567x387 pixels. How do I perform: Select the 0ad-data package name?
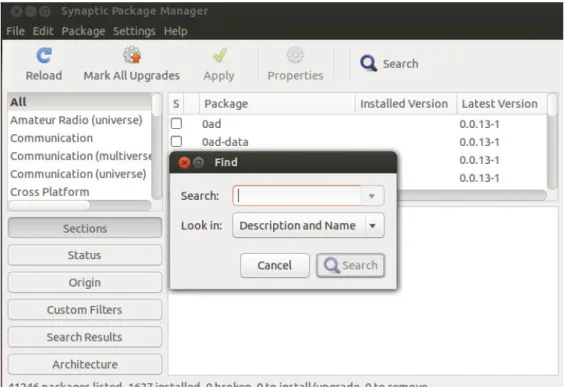point(225,142)
